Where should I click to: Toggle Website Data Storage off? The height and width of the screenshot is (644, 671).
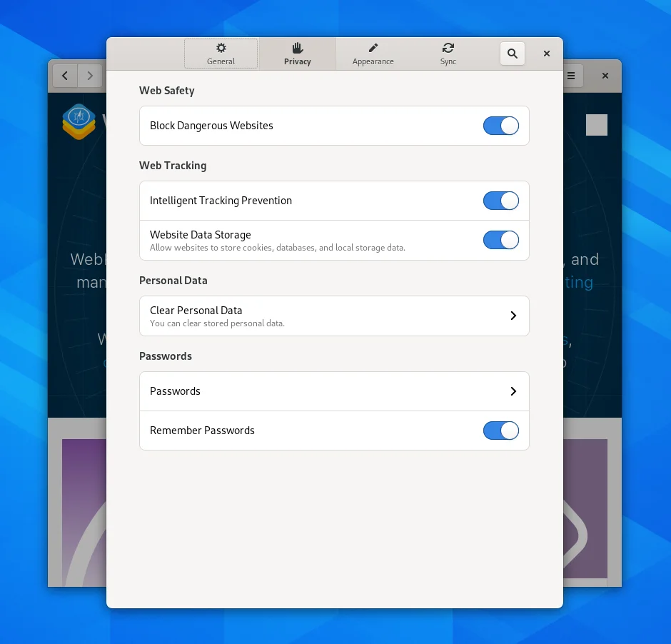pyautogui.click(x=501, y=239)
